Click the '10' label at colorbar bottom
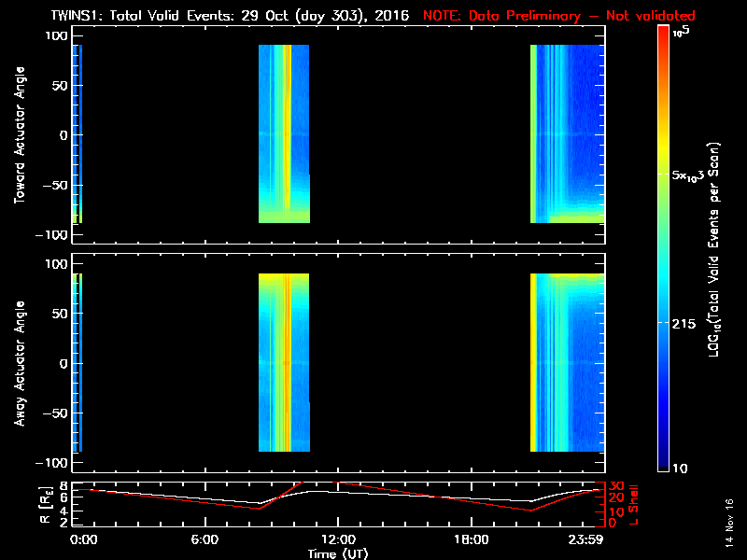 [x=680, y=469]
